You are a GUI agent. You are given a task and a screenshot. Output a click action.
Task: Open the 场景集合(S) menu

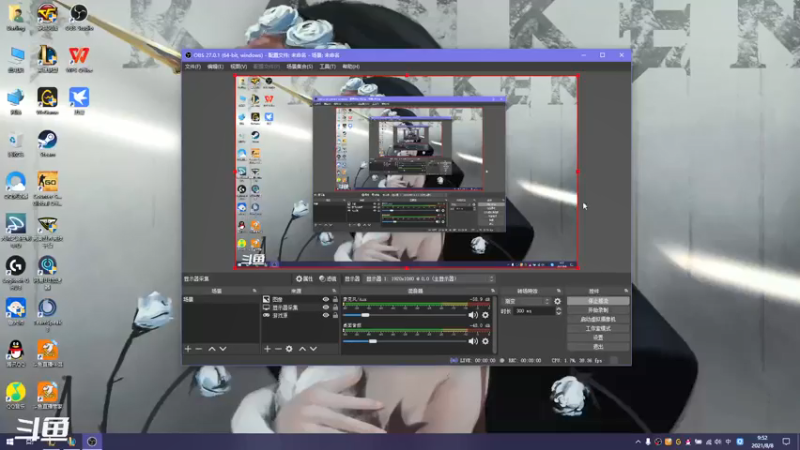point(299,67)
